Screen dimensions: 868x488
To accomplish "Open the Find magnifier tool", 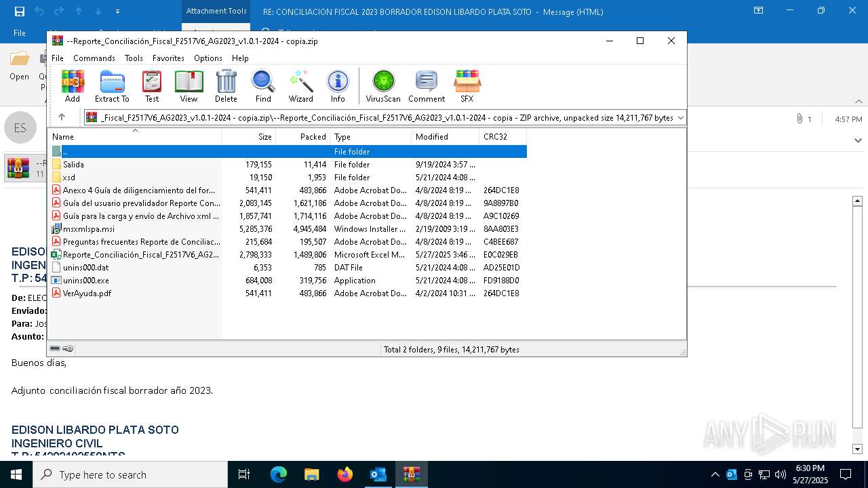I will click(x=263, y=86).
